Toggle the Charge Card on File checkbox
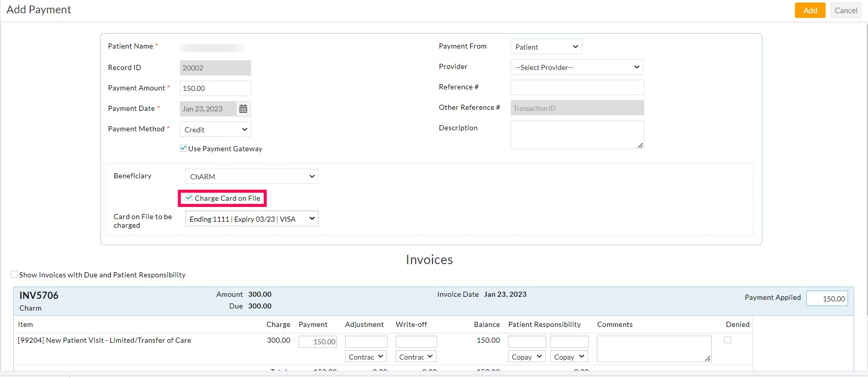This screenshot has height=378, width=868. 189,198
